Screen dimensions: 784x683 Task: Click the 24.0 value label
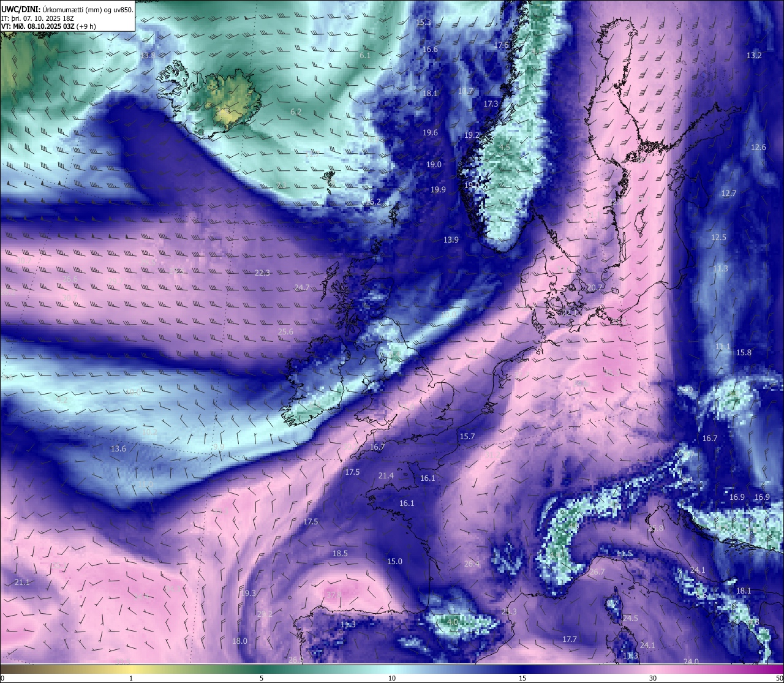coord(691,662)
